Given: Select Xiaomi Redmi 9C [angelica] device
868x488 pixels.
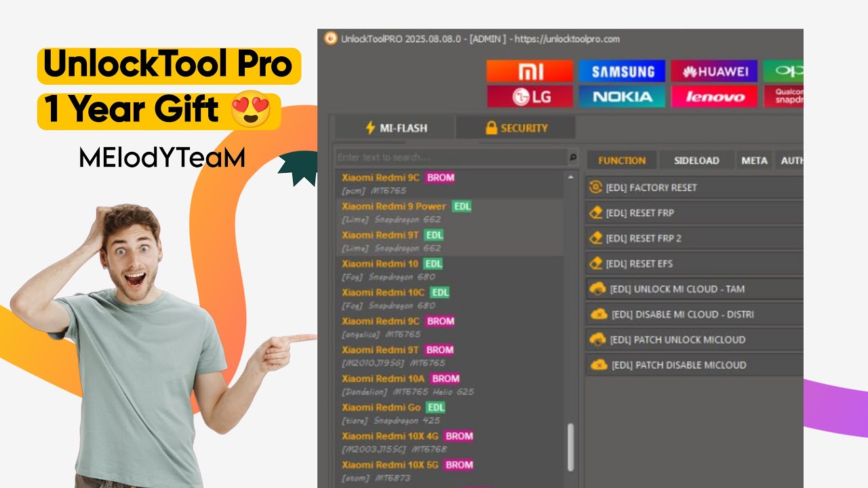Looking at the screenshot, I should (x=450, y=327).
